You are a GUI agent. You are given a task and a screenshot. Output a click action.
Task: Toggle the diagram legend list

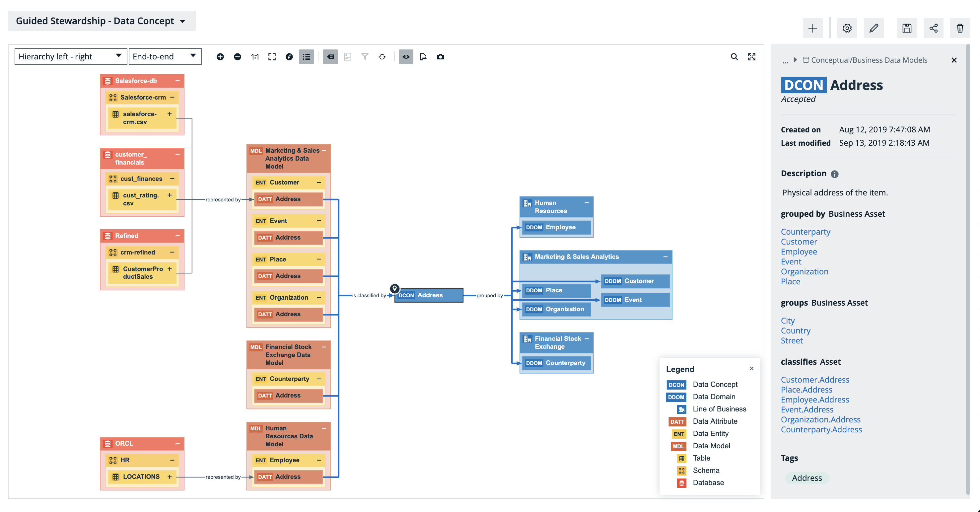(307, 57)
